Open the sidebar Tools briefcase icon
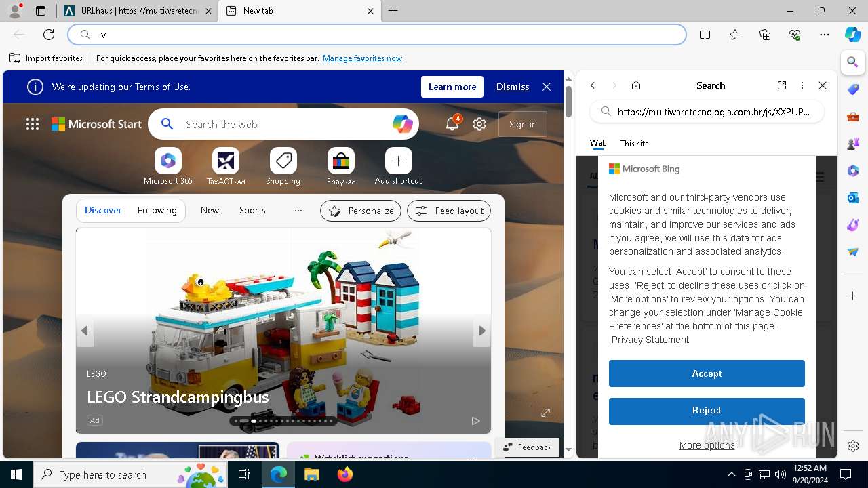The image size is (868, 488). [x=853, y=117]
